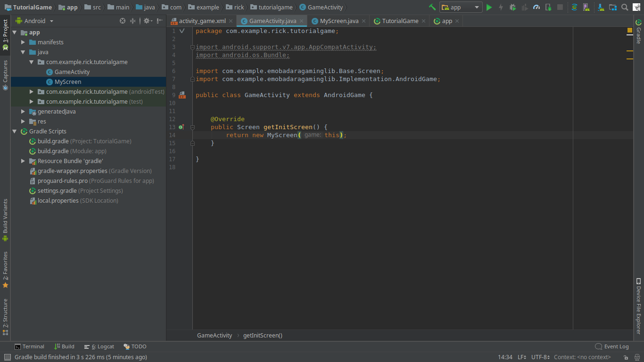Switch to the MyScreen.java tab
This screenshot has height=362, width=644.
coord(339,21)
